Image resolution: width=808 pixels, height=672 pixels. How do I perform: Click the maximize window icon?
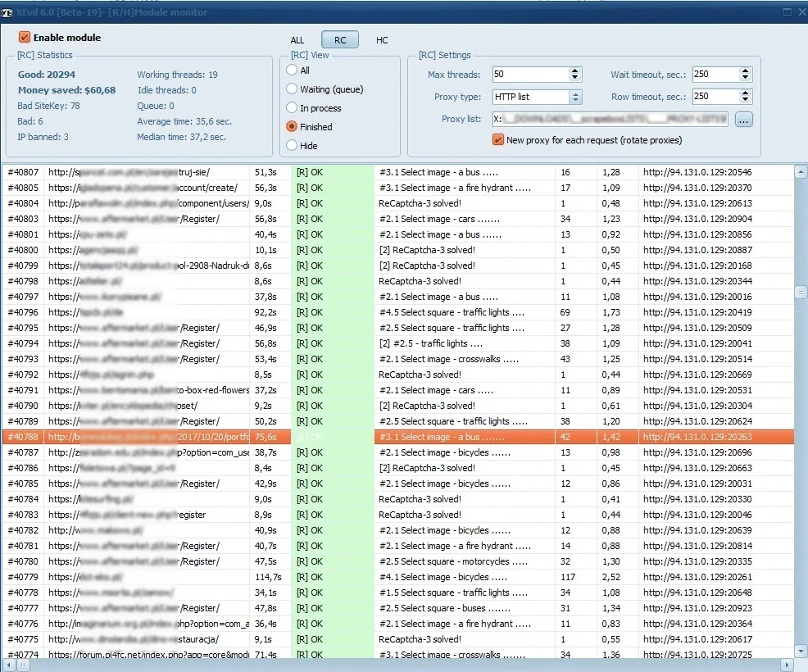[x=787, y=11]
